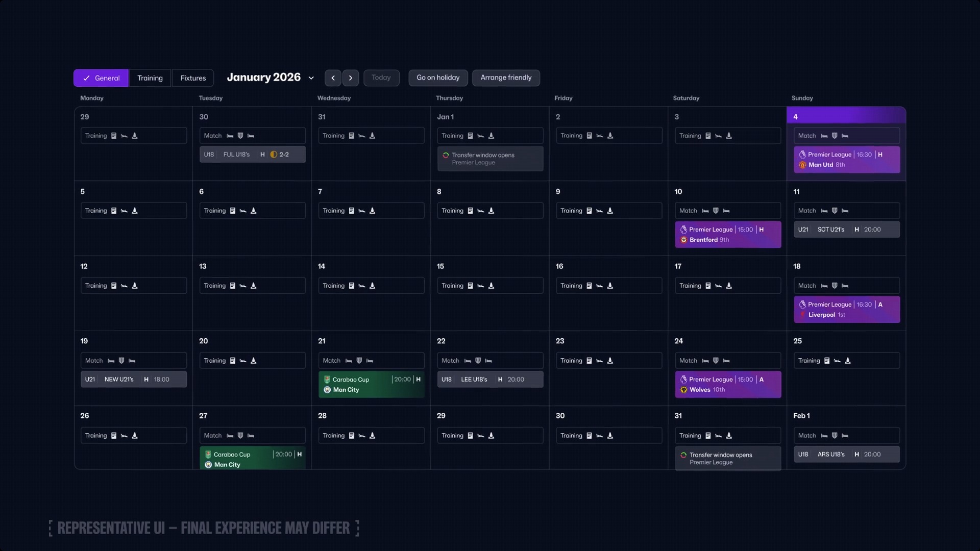Switch to the Fixtures tab
980x551 pixels.
(x=192, y=78)
